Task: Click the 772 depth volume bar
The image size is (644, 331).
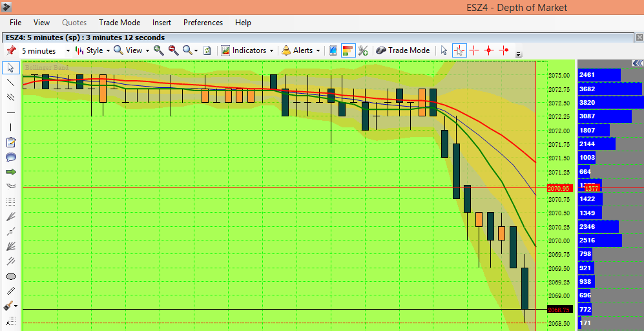Action: (x=585, y=309)
